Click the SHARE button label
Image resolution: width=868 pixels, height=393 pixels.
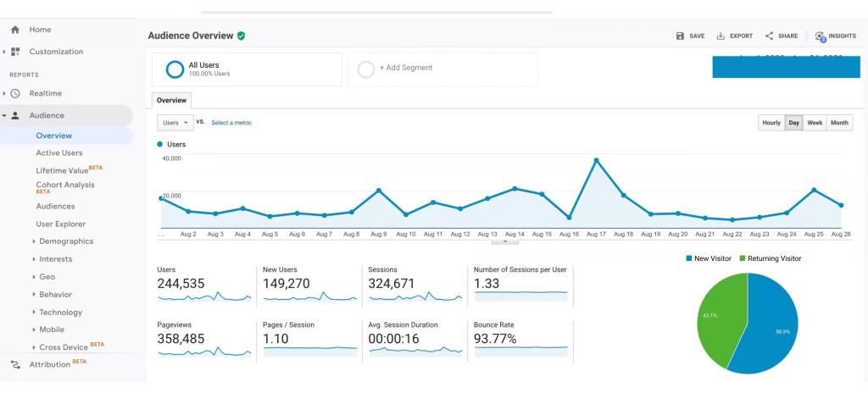787,36
